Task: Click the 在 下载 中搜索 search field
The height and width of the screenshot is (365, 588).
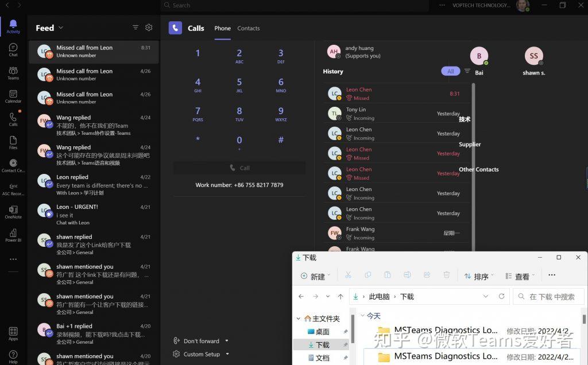Action: click(x=548, y=297)
